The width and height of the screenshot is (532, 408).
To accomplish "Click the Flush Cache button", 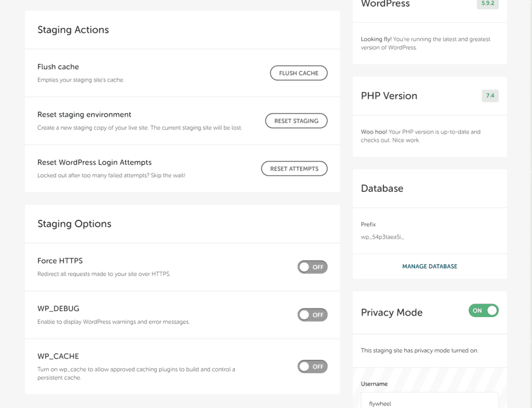I will pos(299,73).
